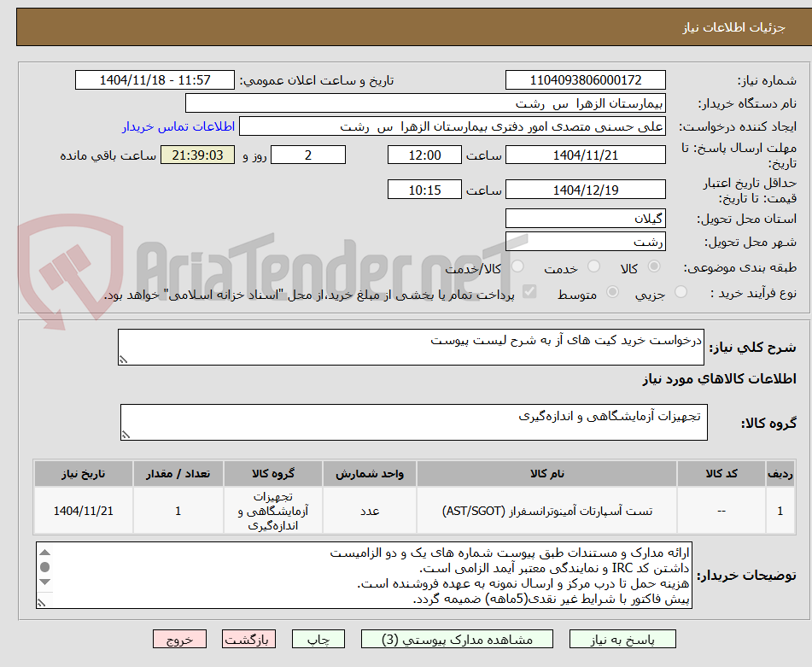Click the اطلاعات کالاهای مورد نیاز heading
This screenshot has height=667, width=812.
pos(719,379)
